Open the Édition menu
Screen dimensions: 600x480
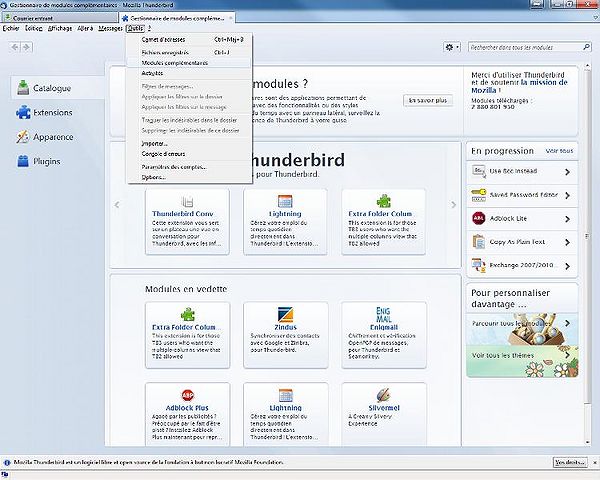[x=34, y=28]
